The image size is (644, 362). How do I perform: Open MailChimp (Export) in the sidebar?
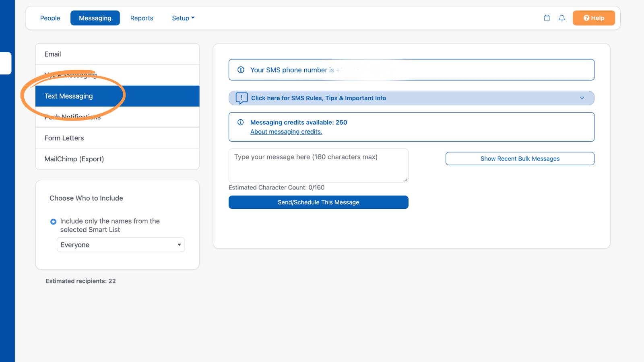click(118, 159)
